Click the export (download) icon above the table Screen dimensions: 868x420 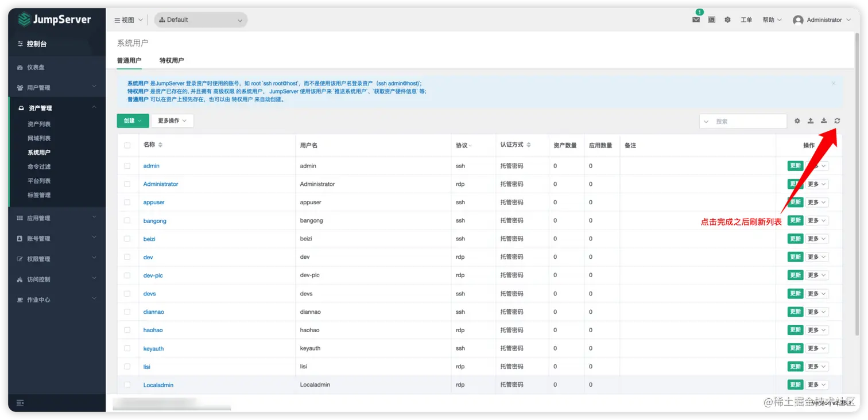(x=824, y=120)
